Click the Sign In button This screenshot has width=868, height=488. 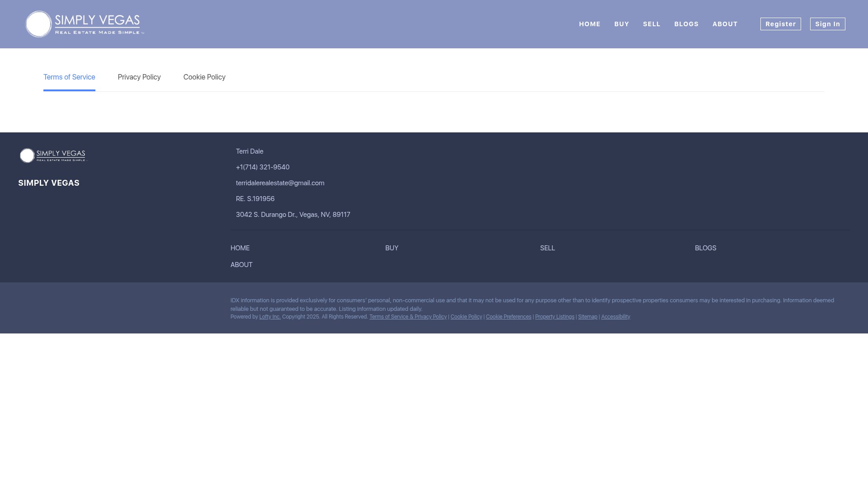(827, 24)
